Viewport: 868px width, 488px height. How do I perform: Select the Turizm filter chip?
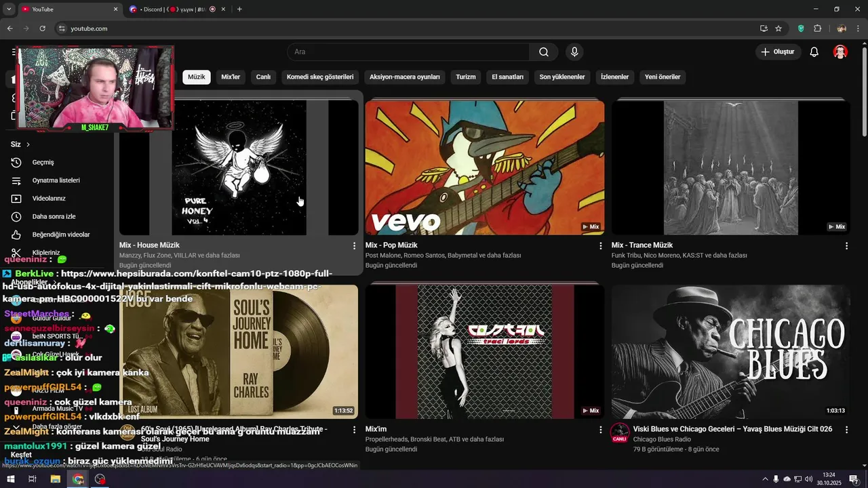(x=466, y=77)
